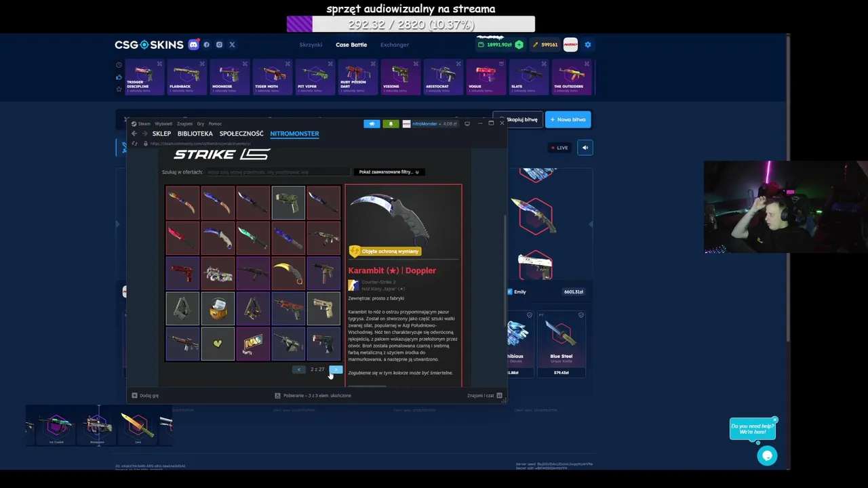Screen dimensions: 868x488
Task: Go forward with Steam's forward arrow
Action: coord(144,134)
